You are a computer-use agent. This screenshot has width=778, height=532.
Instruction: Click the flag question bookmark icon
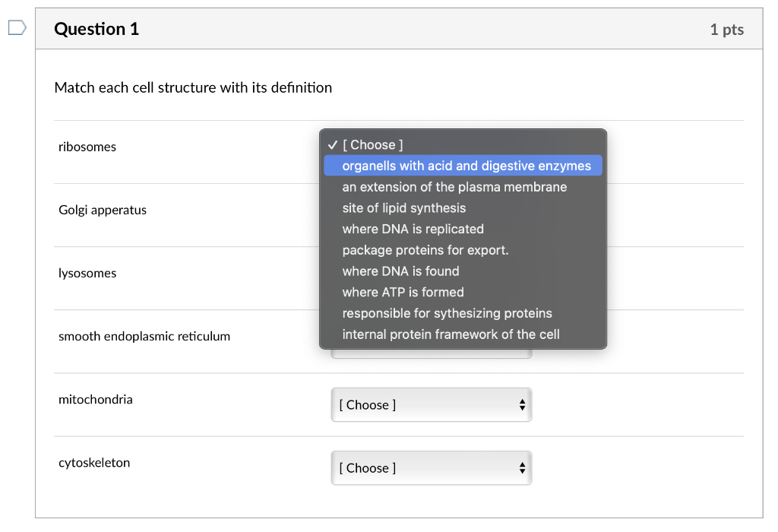[16, 29]
